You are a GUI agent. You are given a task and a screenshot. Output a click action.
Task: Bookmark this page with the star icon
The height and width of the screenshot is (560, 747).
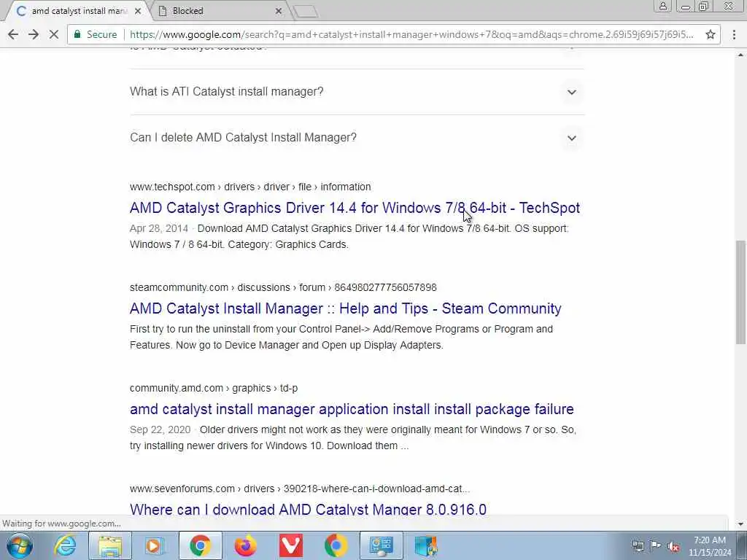pos(711,34)
